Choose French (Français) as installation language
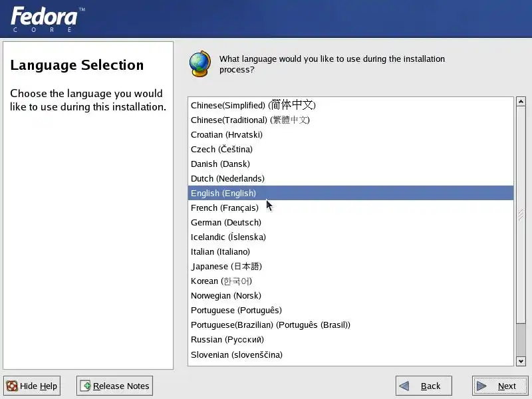 (350, 207)
